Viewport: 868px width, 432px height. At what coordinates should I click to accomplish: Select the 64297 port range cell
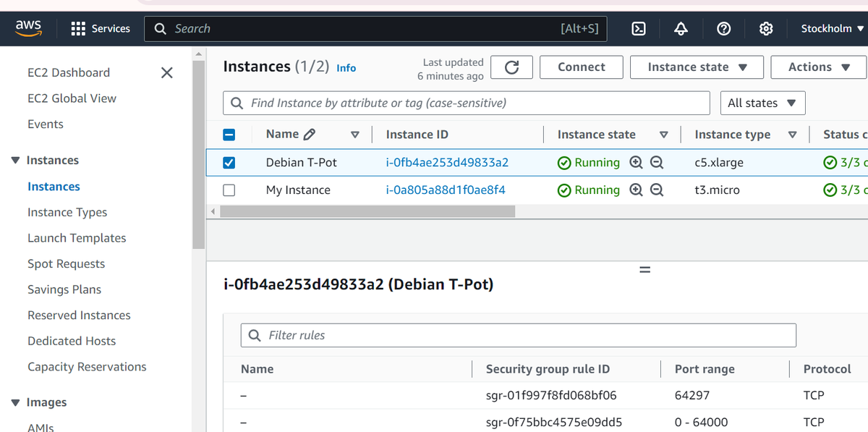click(x=692, y=396)
